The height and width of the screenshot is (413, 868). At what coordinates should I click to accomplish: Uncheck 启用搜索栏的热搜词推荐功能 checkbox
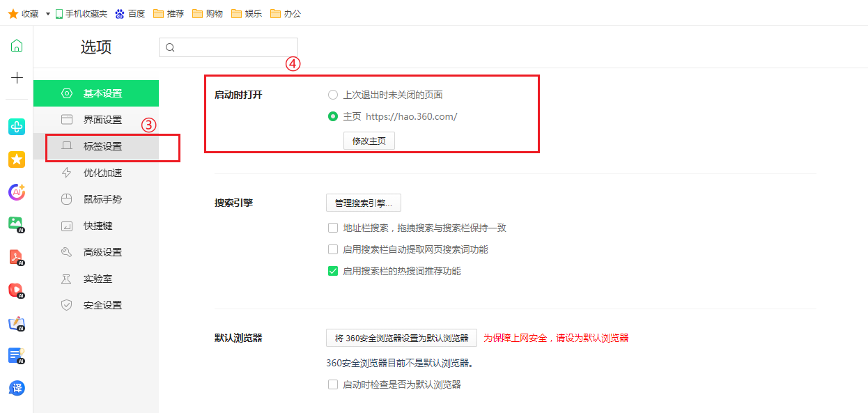click(x=333, y=271)
